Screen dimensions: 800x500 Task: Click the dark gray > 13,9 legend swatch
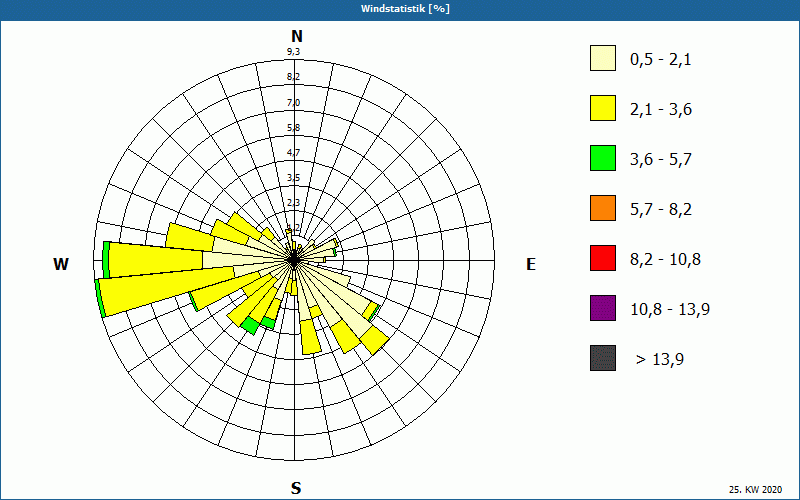point(603,358)
